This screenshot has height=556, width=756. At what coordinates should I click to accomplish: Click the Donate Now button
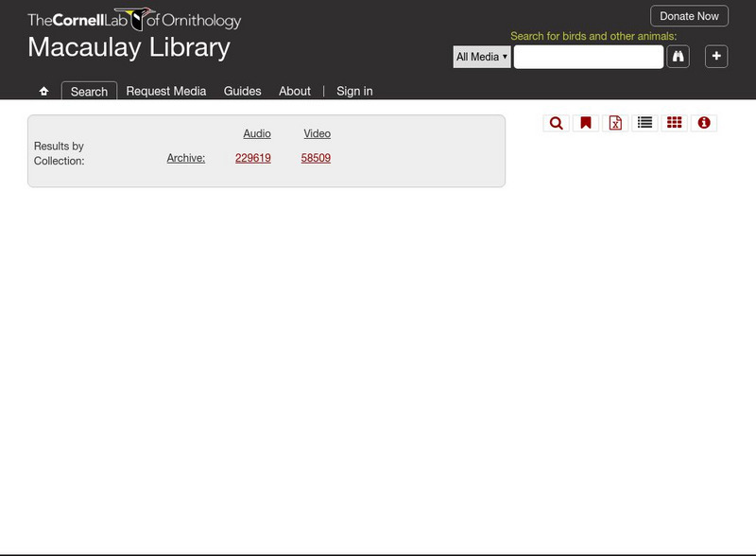[x=689, y=16]
